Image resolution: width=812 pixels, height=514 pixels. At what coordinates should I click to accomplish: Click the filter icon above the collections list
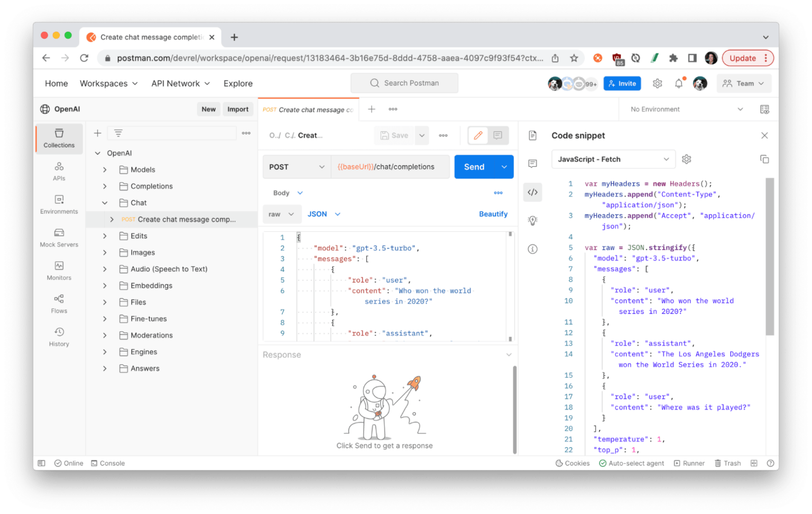click(118, 133)
